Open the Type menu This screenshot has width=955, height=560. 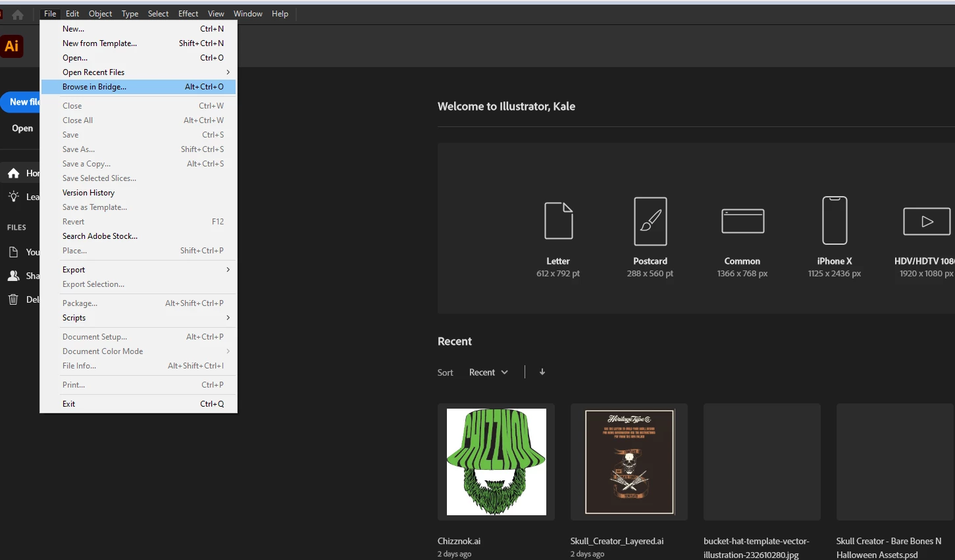pyautogui.click(x=130, y=14)
